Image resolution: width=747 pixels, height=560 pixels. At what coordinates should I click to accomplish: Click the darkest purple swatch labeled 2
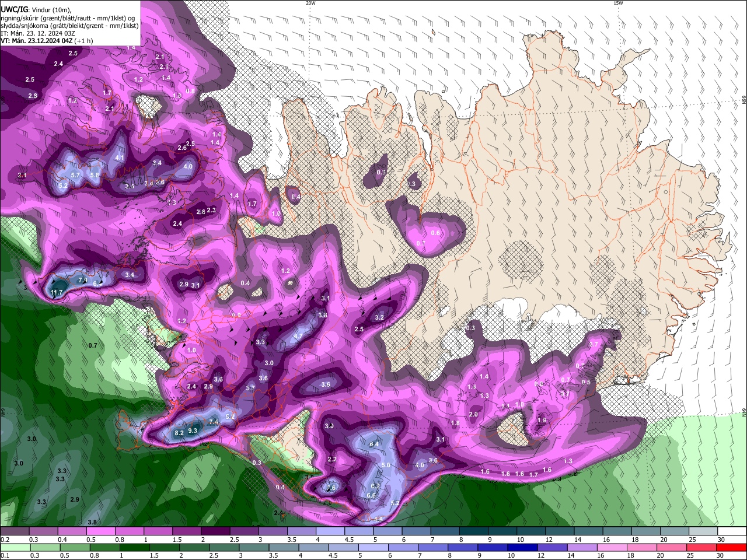(x=215, y=531)
